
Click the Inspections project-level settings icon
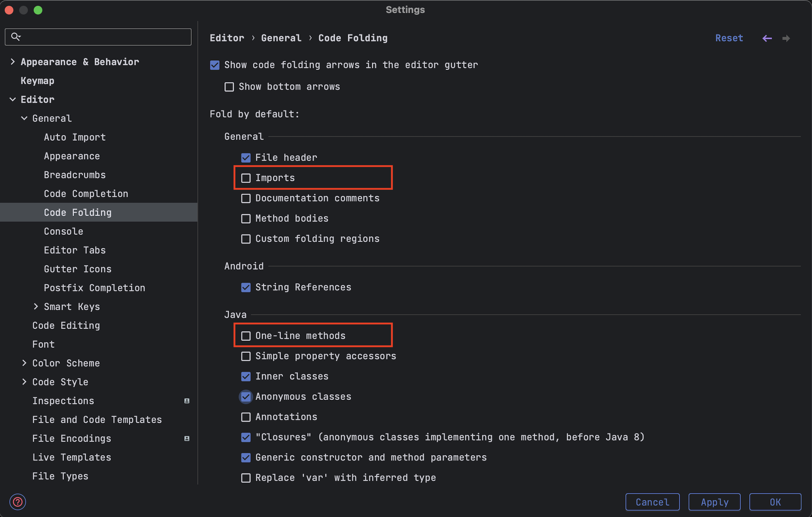click(x=187, y=401)
